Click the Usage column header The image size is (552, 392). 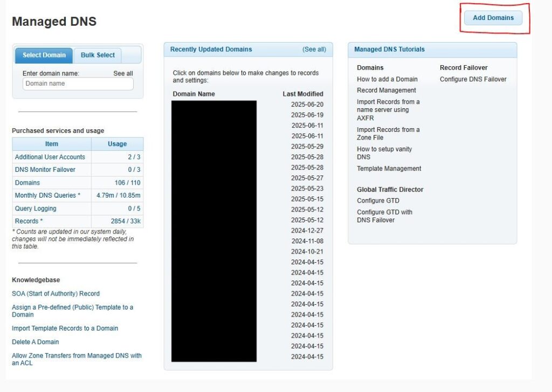point(117,144)
